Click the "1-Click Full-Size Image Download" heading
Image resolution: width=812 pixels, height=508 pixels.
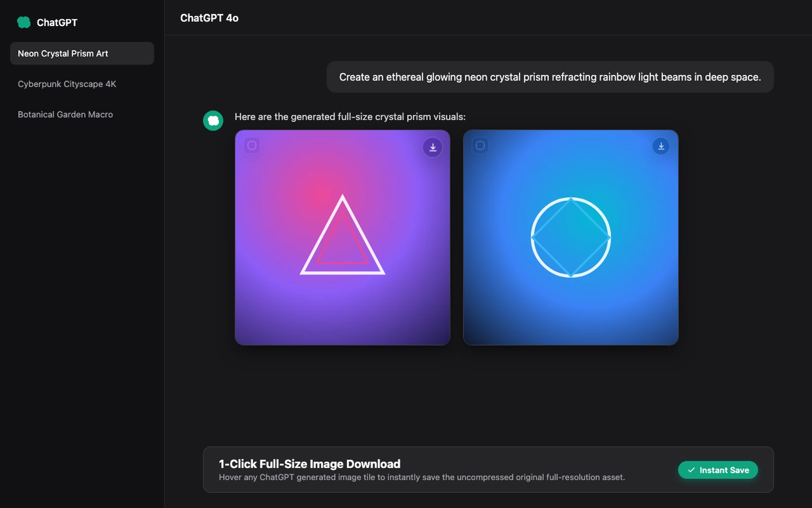(310, 464)
